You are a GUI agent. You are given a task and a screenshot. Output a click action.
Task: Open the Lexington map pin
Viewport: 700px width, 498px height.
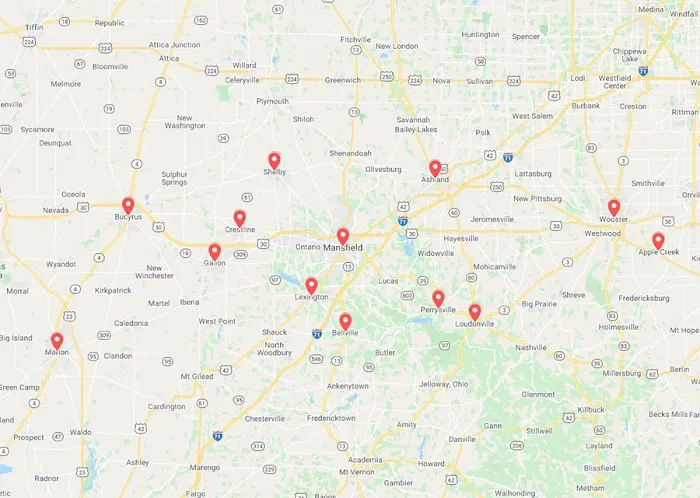tap(311, 286)
